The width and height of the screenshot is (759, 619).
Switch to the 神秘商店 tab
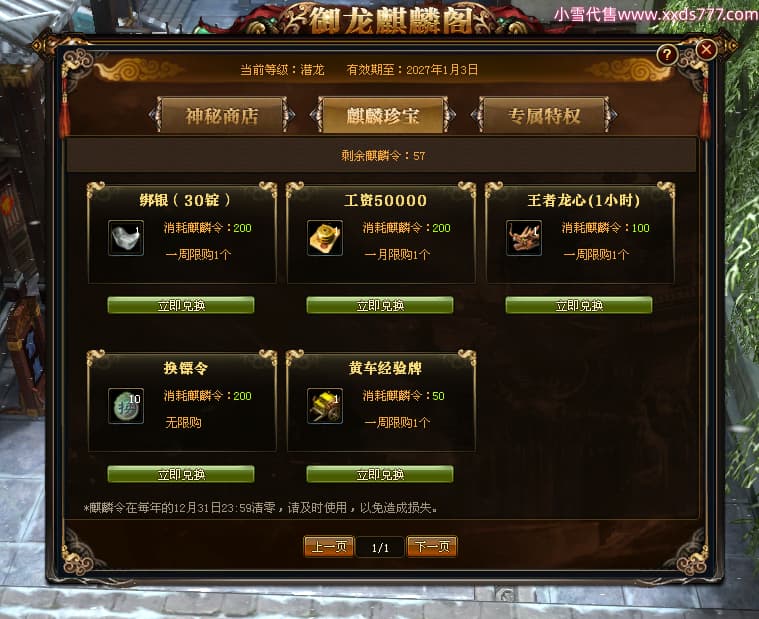coord(222,115)
